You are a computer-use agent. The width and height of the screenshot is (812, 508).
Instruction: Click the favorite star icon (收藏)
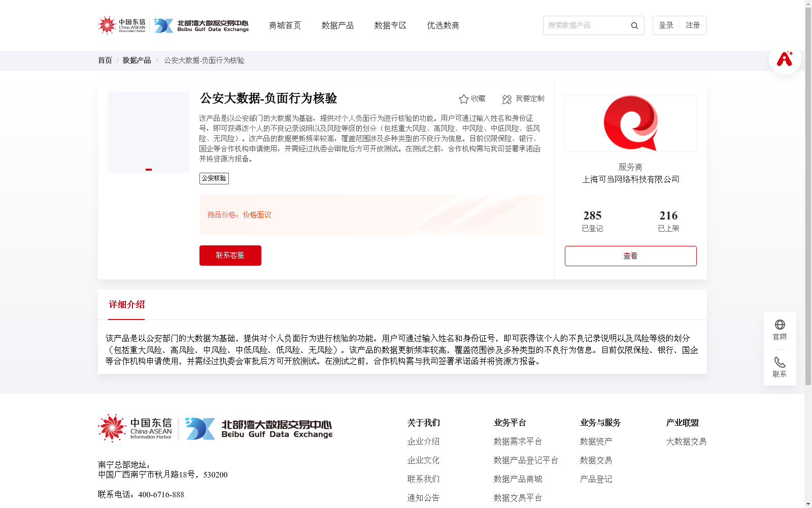[x=463, y=99]
